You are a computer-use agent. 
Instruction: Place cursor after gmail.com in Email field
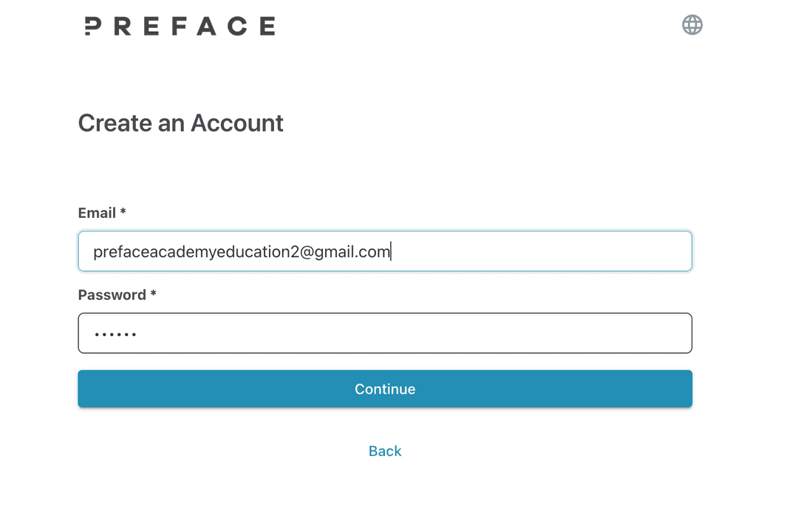coord(391,252)
